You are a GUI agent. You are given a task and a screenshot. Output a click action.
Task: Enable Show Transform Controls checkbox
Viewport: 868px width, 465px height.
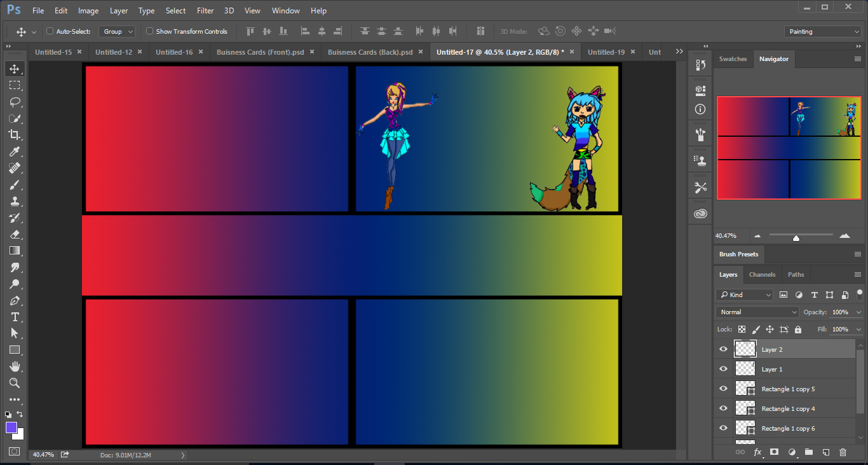pos(150,31)
